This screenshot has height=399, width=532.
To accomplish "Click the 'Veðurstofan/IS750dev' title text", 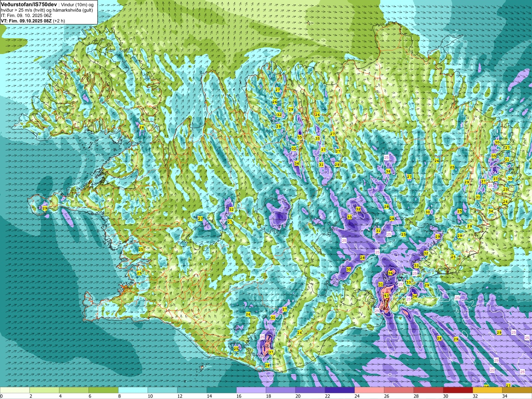I will coord(29,4).
